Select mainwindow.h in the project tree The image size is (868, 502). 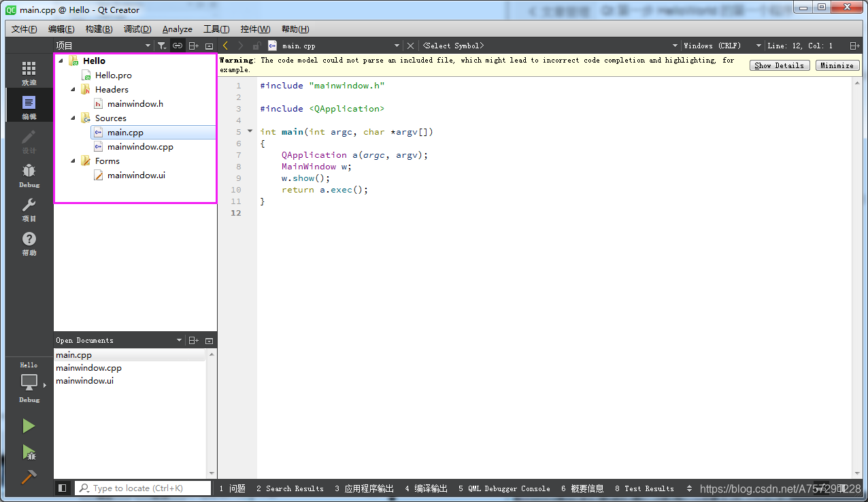point(135,104)
